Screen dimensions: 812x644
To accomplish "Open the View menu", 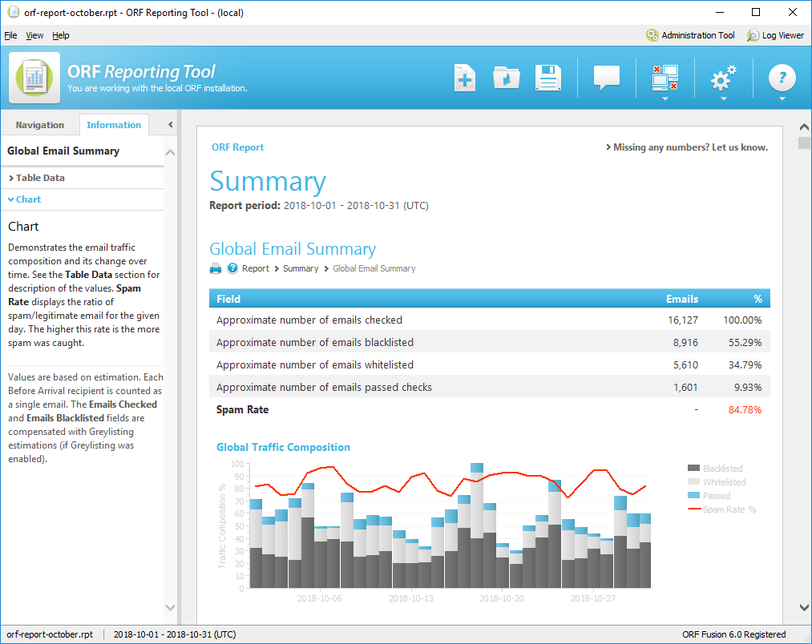I will click(x=34, y=35).
